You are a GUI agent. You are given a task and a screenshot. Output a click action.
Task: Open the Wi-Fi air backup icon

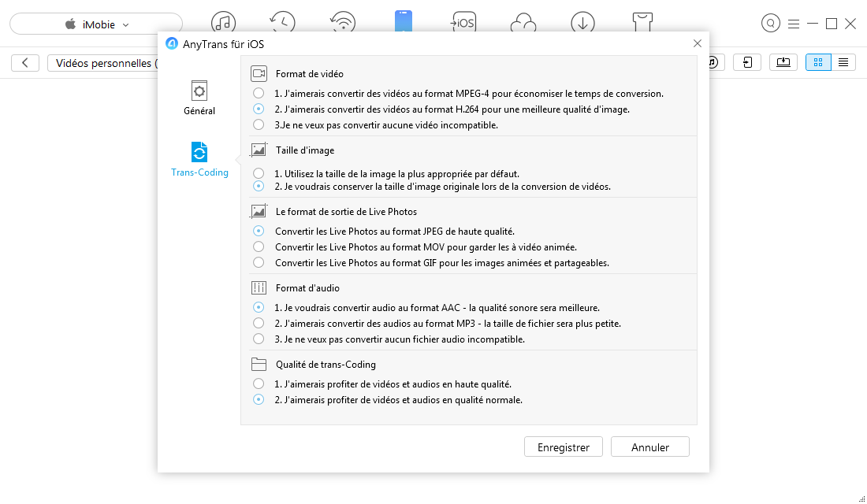(343, 23)
